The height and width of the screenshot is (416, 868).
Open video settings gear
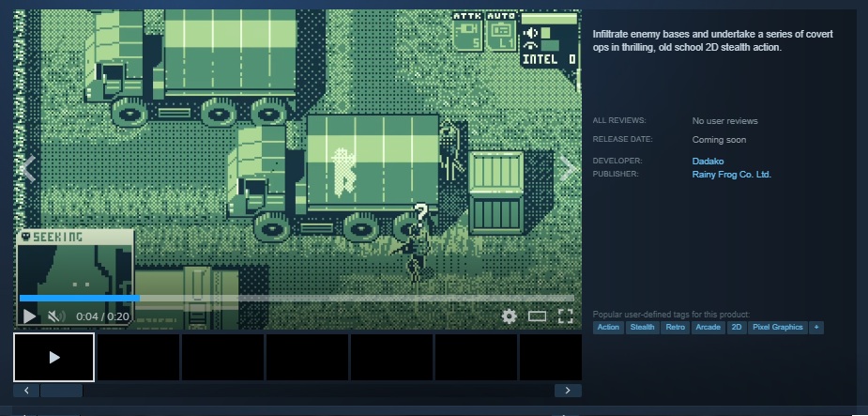(x=509, y=316)
